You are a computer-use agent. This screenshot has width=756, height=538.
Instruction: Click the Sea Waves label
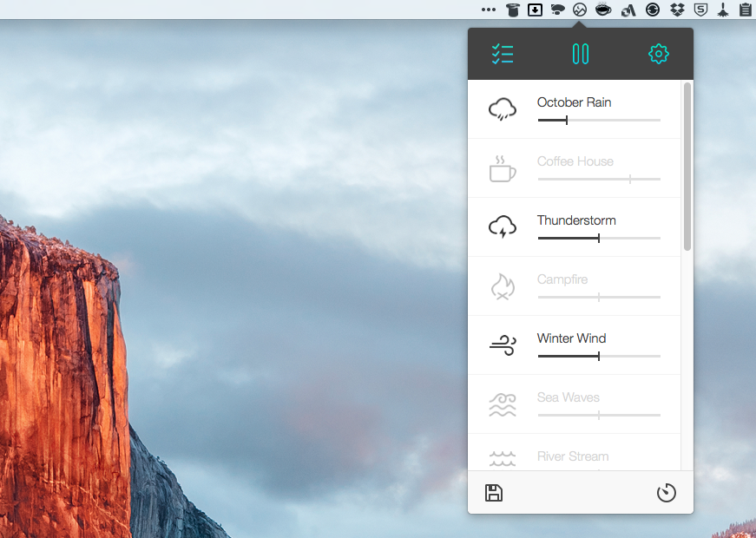[568, 397]
